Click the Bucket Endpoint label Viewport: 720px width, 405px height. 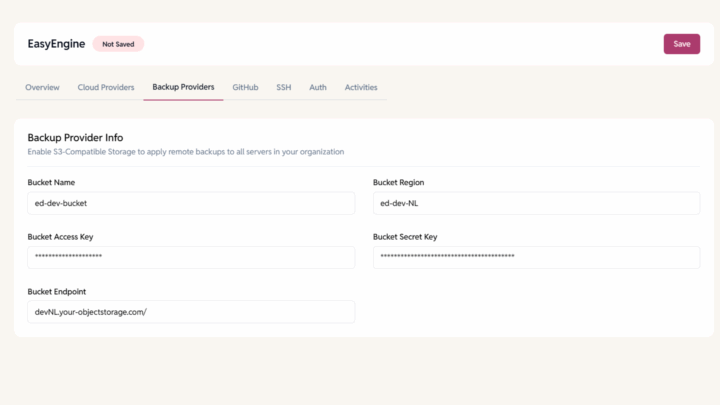(x=56, y=292)
